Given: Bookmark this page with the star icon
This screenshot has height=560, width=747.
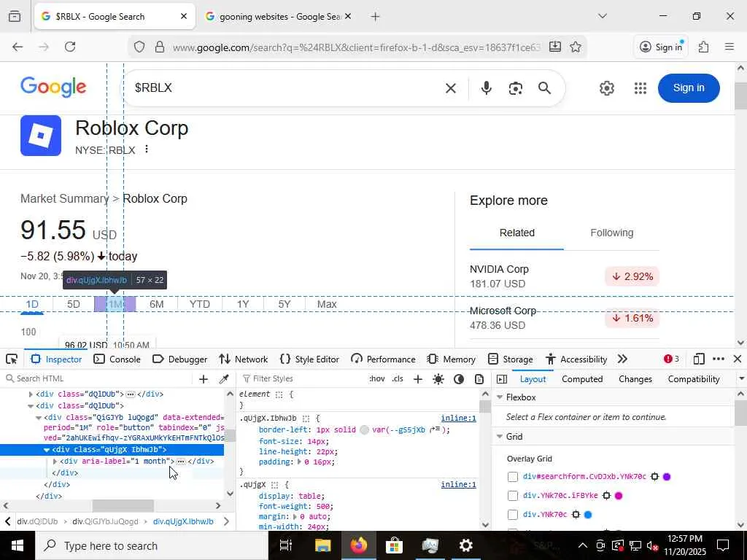Looking at the screenshot, I should pyautogui.click(x=576, y=47).
